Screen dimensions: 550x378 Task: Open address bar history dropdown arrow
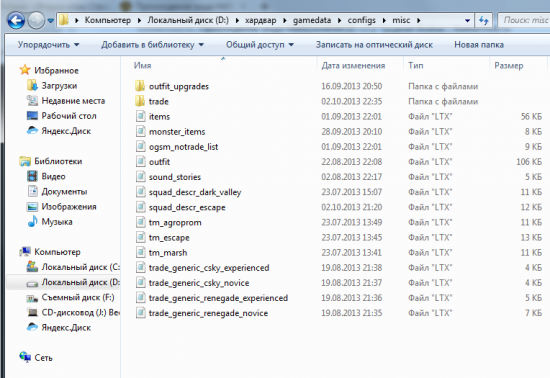467,21
